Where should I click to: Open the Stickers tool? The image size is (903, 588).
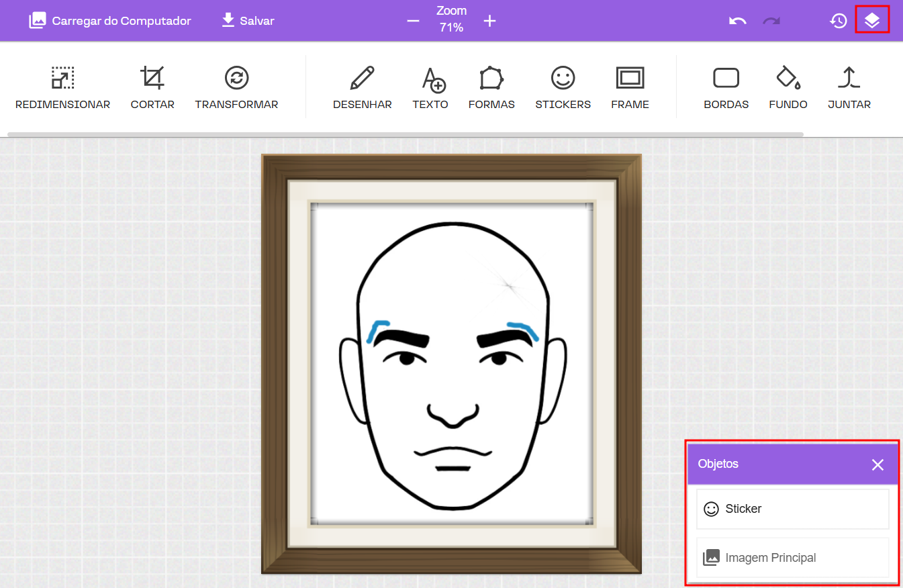[563, 87]
